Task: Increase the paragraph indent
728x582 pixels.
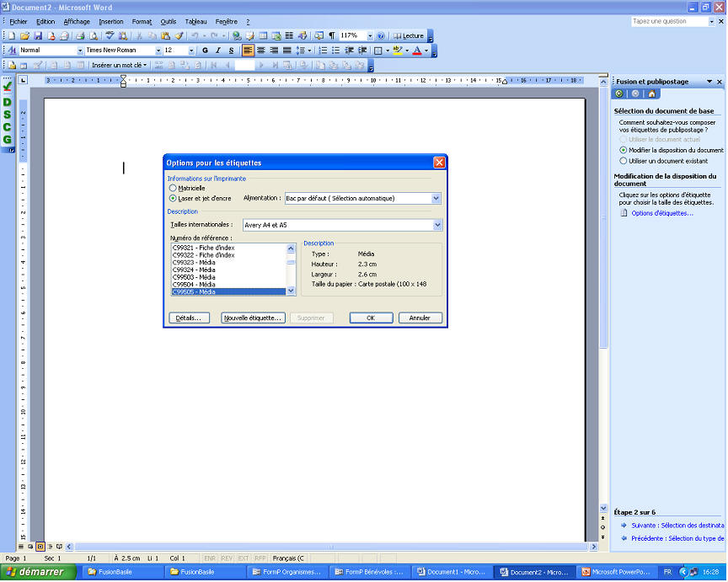Action: [x=362, y=51]
